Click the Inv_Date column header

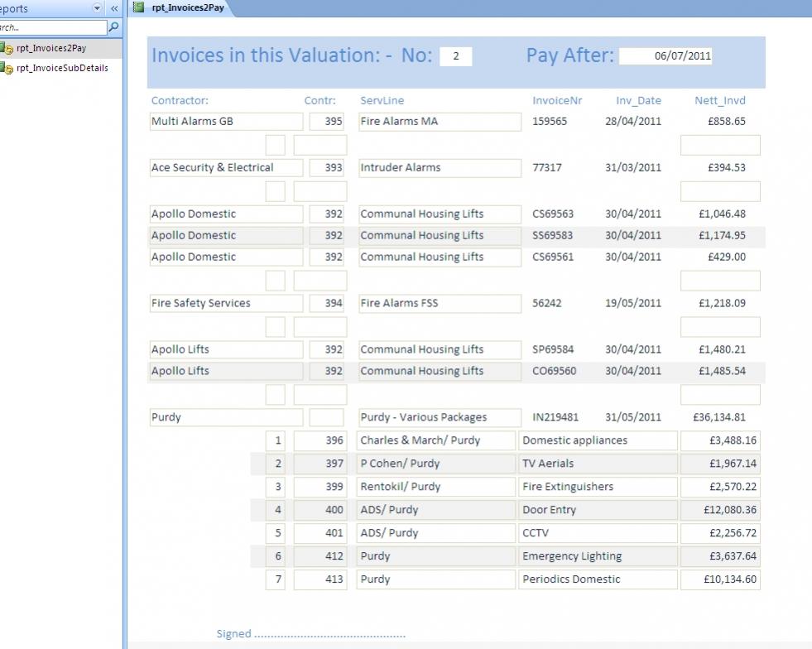pyautogui.click(x=638, y=100)
